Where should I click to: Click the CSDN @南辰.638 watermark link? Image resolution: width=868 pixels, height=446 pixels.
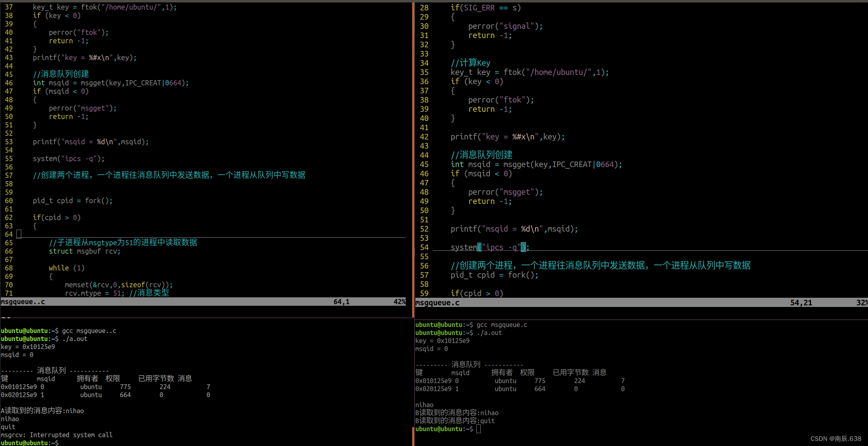[836, 438]
